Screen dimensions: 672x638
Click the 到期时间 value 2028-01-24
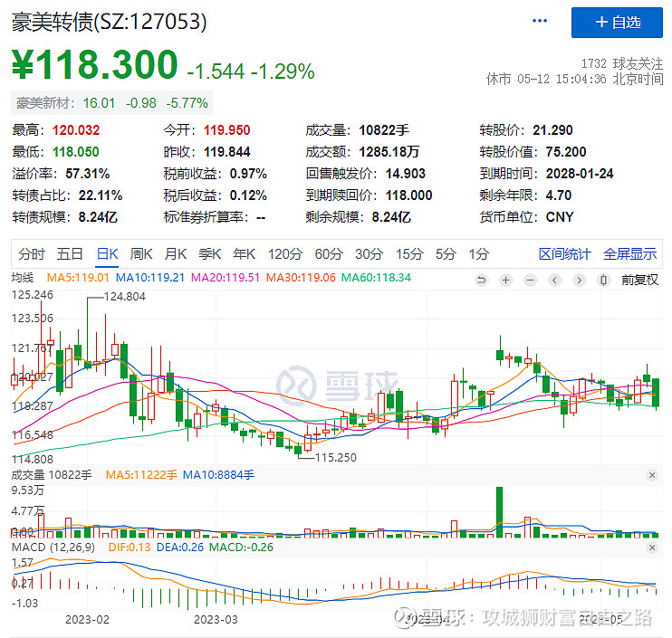click(x=580, y=174)
